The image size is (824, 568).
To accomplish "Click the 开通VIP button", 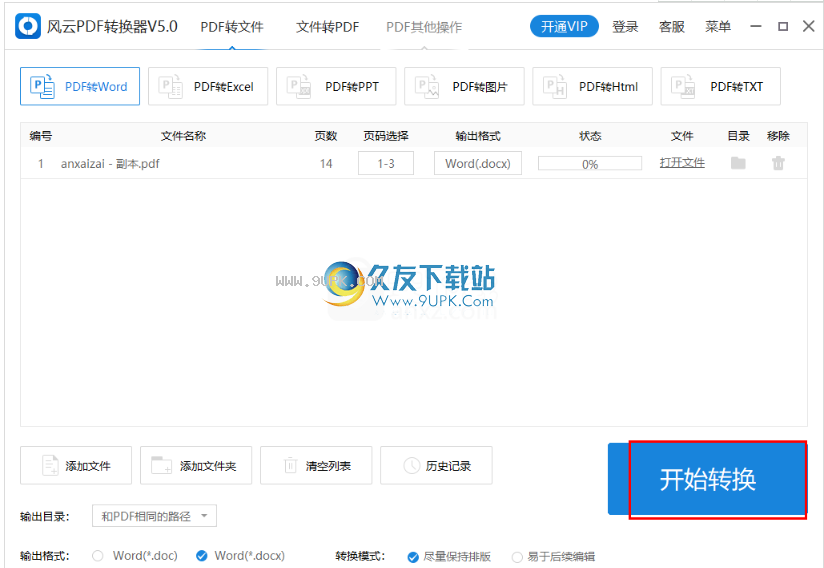I will [x=564, y=26].
